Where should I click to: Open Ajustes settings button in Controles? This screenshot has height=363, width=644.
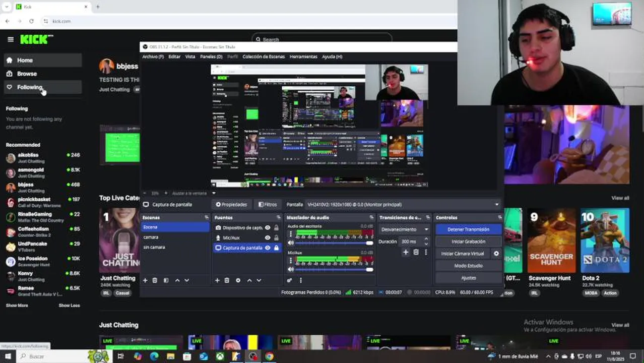468,278
